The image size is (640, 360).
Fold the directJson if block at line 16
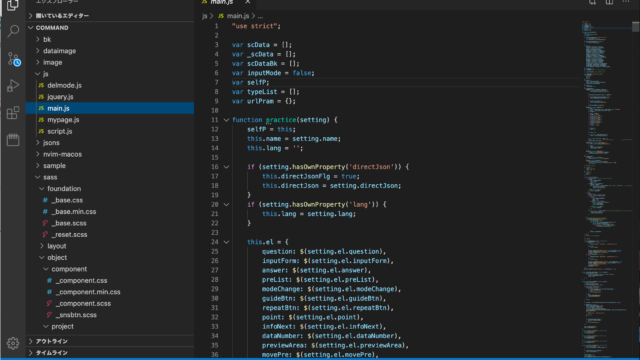click(226, 167)
